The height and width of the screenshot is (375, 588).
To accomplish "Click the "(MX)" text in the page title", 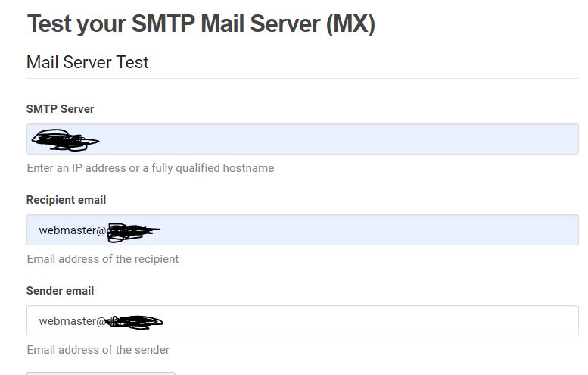I will pyautogui.click(x=350, y=24).
